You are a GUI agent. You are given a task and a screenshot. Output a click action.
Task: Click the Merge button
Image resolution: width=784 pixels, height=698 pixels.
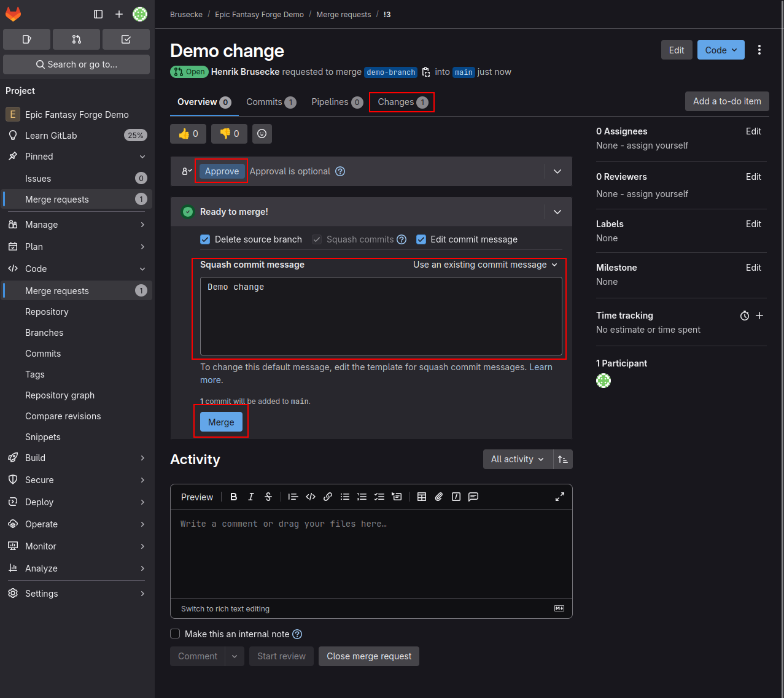221,422
